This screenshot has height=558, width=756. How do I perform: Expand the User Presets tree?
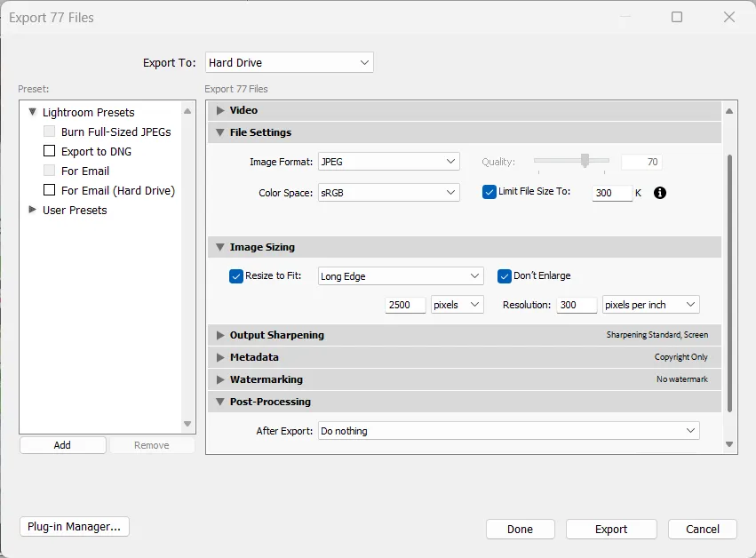(x=32, y=210)
